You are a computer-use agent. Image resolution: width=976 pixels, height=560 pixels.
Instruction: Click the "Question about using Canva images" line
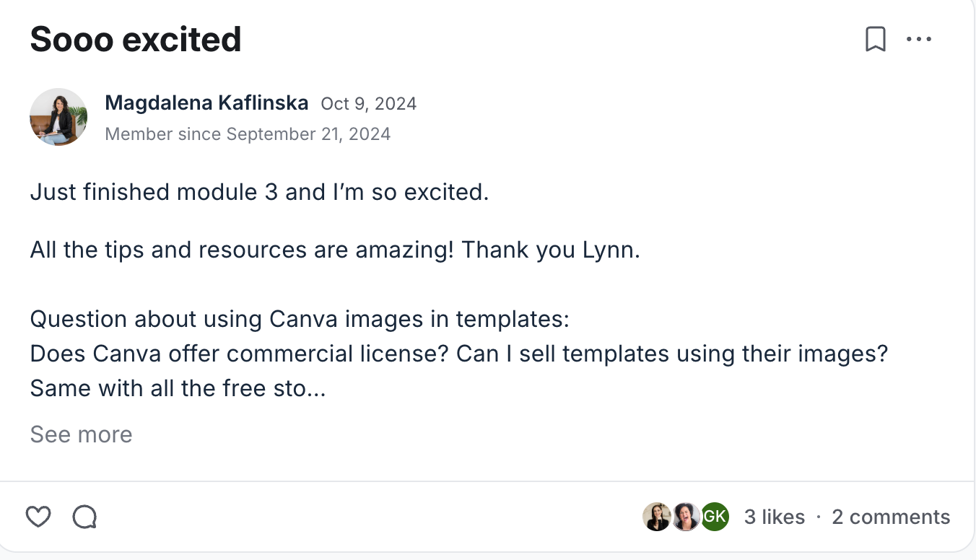coord(300,319)
